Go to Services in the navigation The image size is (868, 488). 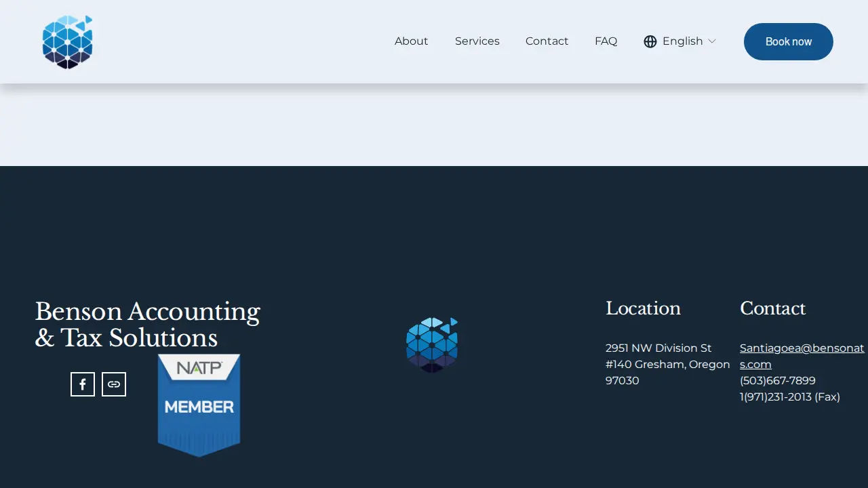pyautogui.click(x=477, y=41)
